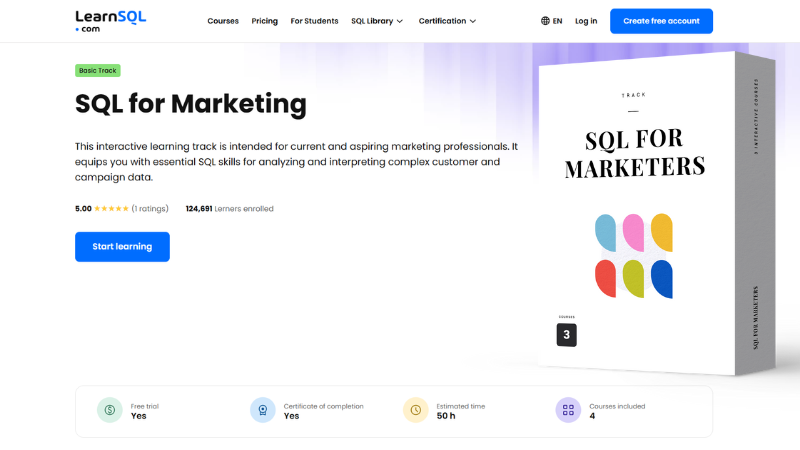
Task: Open the Certification menu label
Action: (x=442, y=21)
